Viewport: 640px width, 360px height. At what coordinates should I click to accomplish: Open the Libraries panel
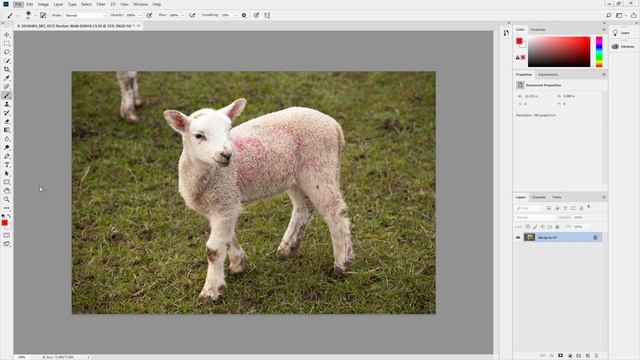point(623,47)
